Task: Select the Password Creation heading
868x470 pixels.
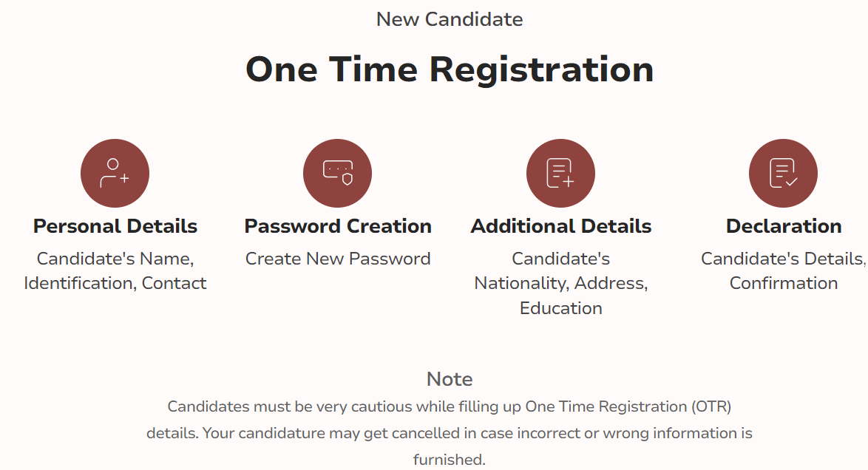Action: tap(338, 226)
